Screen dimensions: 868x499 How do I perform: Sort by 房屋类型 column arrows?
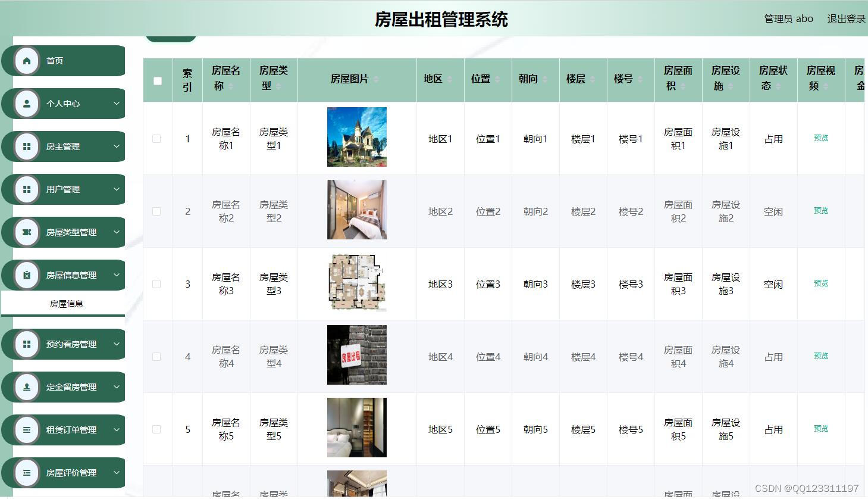click(x=278, y=86)
